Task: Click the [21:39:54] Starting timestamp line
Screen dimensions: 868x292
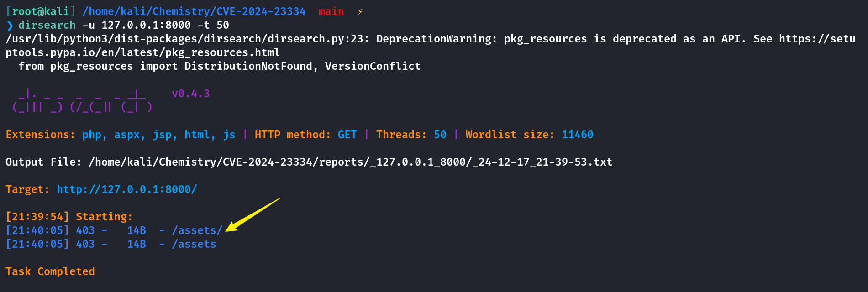Action: tap(69, 217)
